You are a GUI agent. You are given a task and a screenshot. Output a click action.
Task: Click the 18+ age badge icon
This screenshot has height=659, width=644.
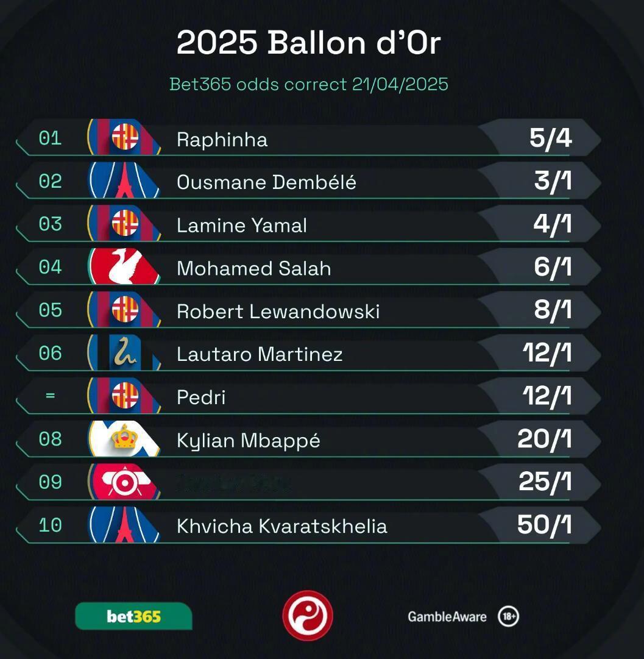[x=508, y=616]
